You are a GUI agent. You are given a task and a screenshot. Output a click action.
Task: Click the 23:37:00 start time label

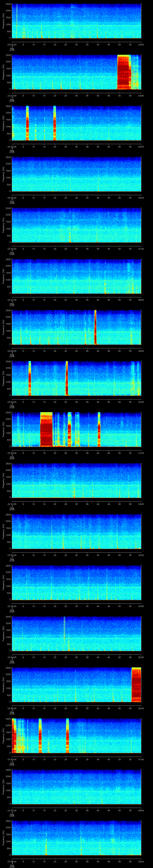(x=12, y=810)
